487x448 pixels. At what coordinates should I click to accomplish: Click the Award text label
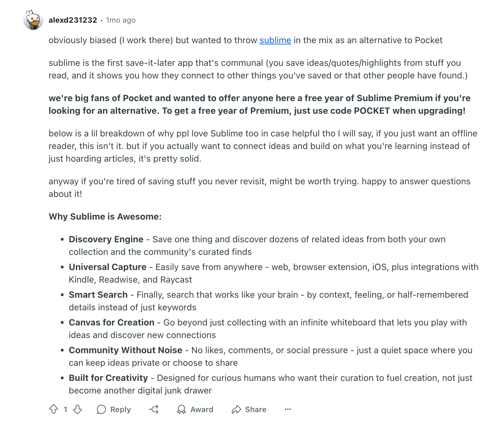click(202, 409)
